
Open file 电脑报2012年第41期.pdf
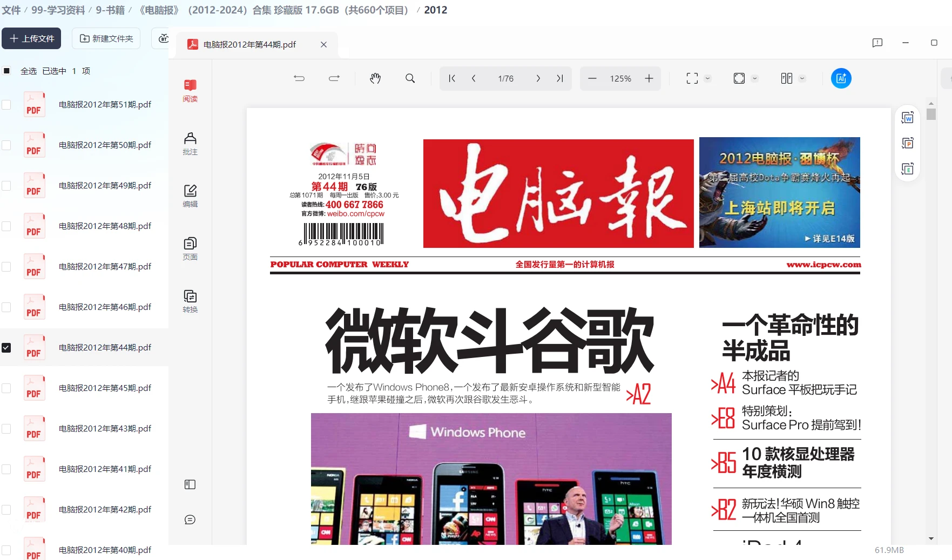pos(105,469)
